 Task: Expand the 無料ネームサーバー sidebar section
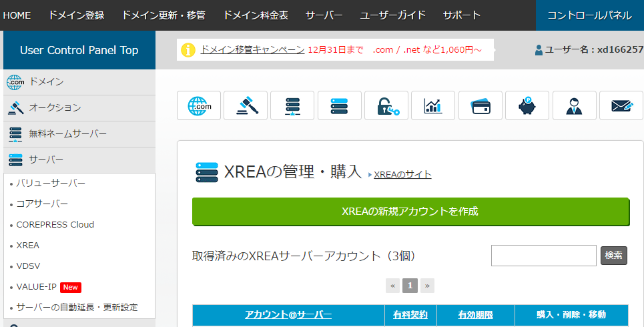pos(79,134)
